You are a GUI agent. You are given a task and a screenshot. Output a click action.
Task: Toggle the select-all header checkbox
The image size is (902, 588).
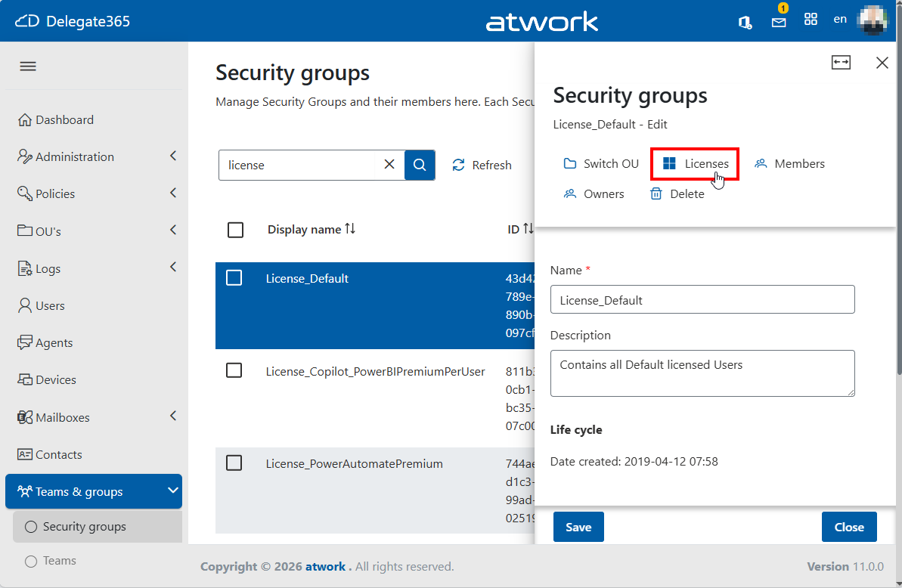click(235, 230)
